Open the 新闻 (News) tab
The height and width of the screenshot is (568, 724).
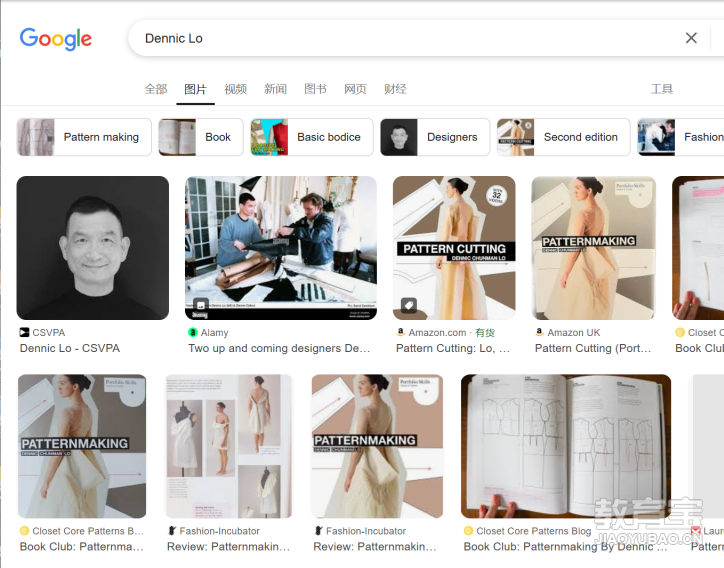[276, 89]
